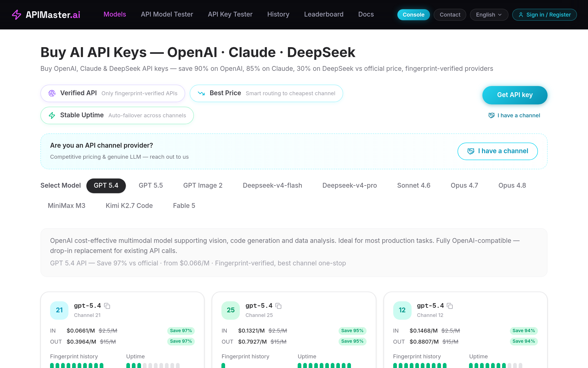The image size is (588, 368).
Task: Click the outlined 'I have a channel' banner button
Action: (497, 151)
